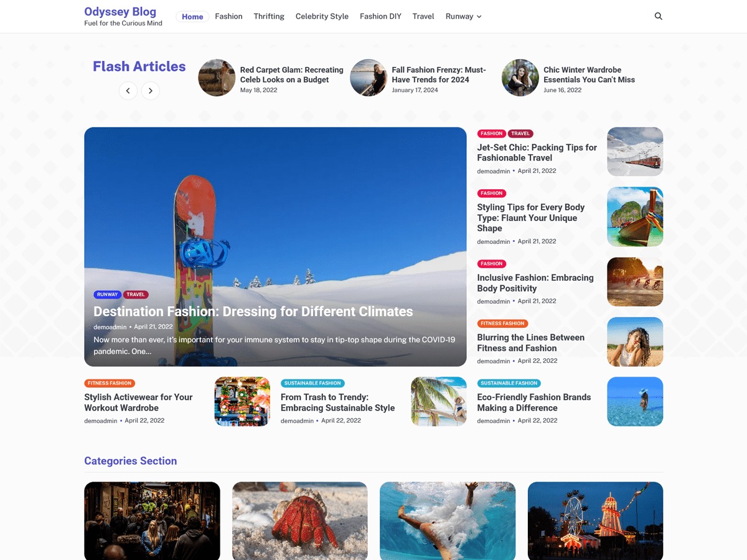Select Travel in the top navigation
The image size is (747, 560).
(x=423, y=16)
